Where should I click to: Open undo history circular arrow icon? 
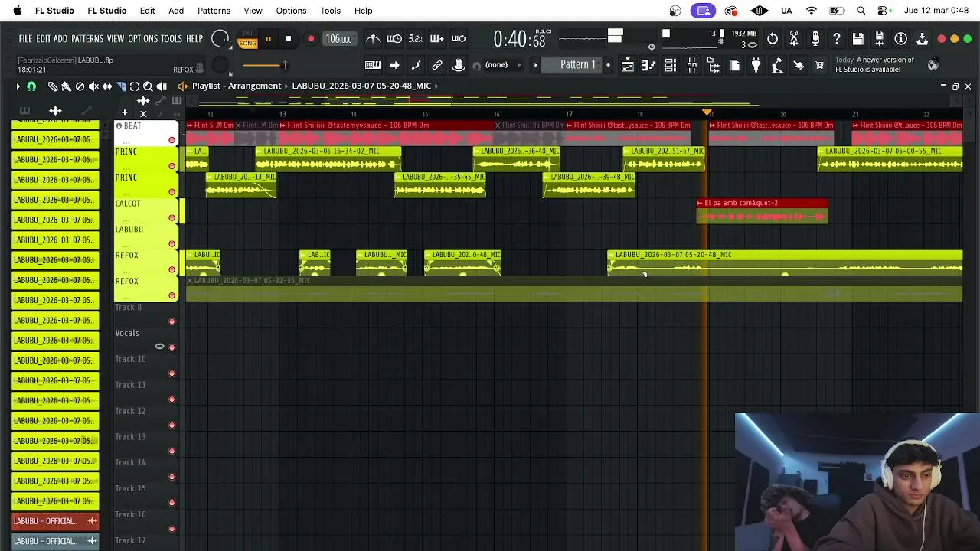773,38
